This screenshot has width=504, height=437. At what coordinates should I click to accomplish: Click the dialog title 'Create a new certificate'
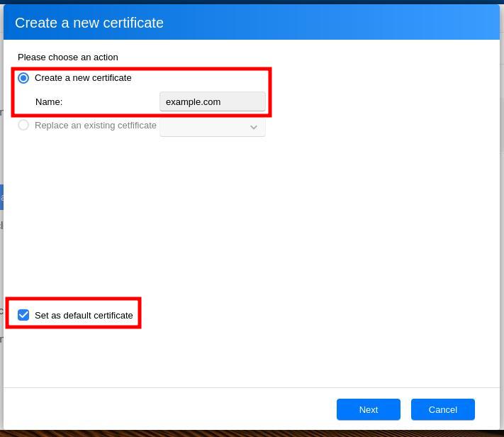(89, 23)
